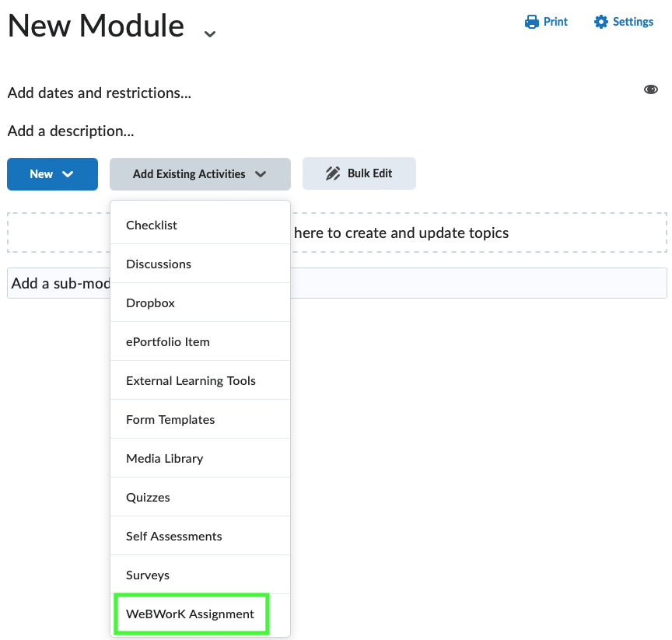Click into the Add a sub-module field
672x640 pixels.
[x=337, y=283]
